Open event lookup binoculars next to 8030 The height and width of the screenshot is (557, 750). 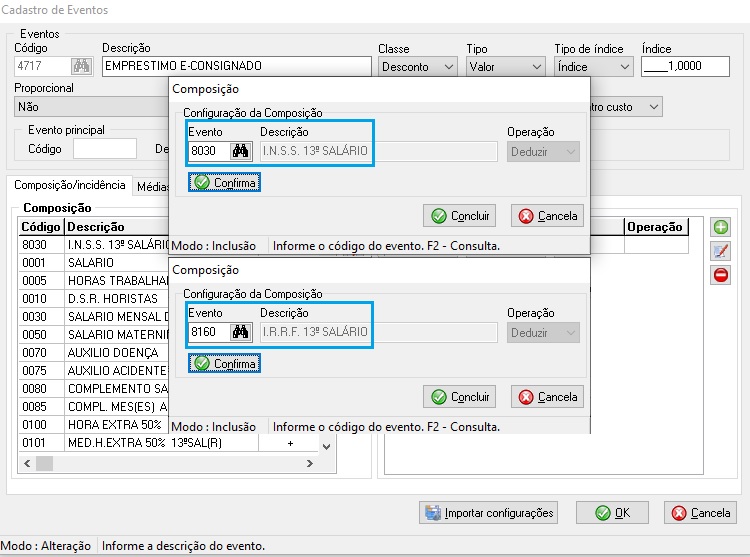point(240,152)
